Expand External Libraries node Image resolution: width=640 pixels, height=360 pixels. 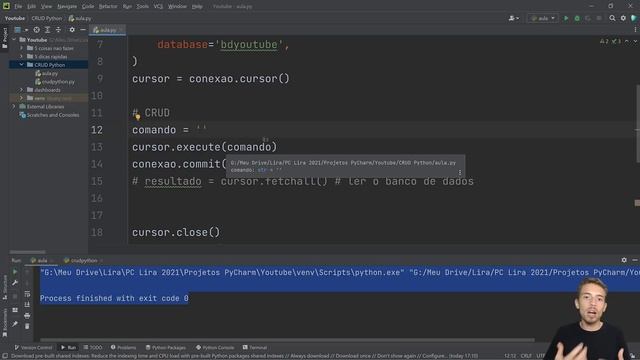(x=14, y=107)
